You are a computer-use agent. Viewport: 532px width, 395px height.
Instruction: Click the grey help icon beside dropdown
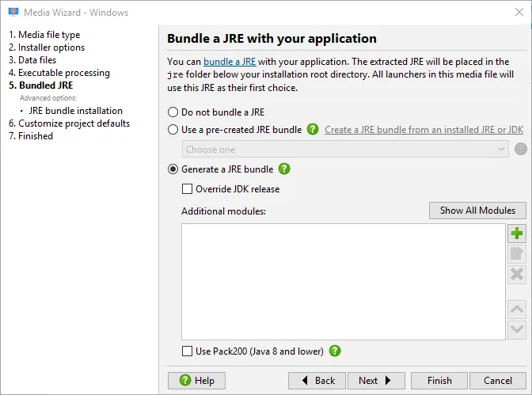521,149
